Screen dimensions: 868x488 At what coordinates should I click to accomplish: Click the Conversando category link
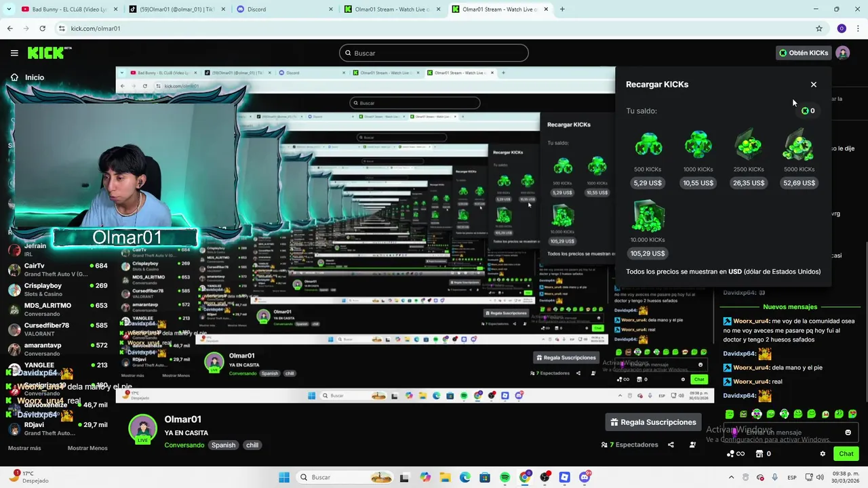[184, 445]
